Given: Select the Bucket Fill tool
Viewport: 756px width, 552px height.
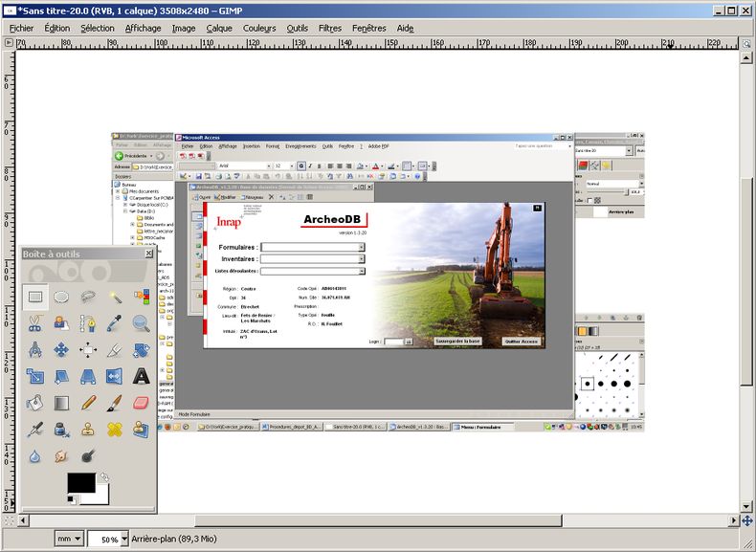Looking at the screenshot, I should [35, 403].
